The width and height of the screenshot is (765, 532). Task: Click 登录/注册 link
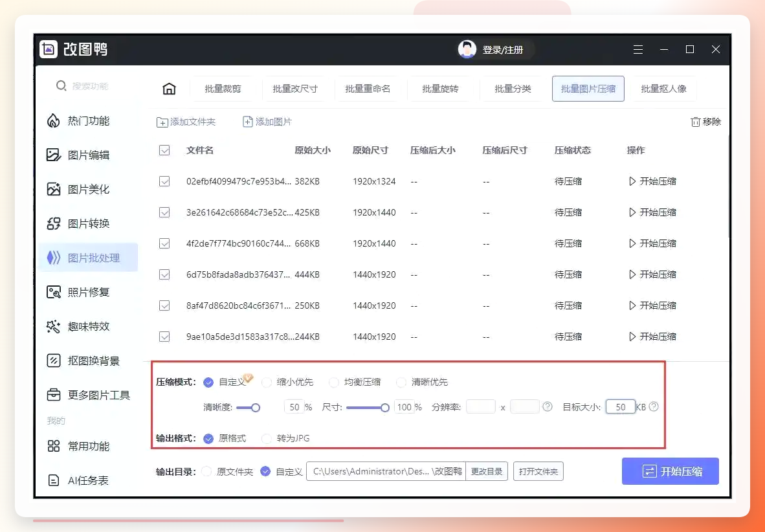[x=502, y=50]
